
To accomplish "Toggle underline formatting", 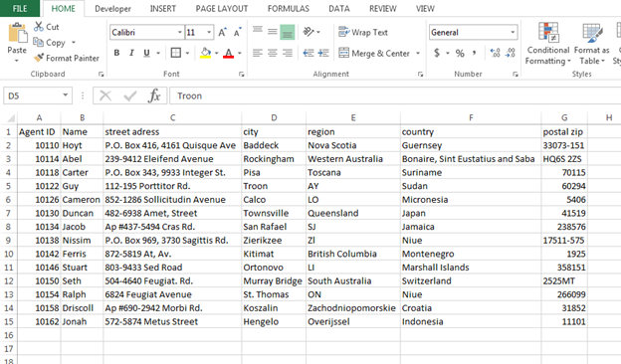I will tap(146, 53).
